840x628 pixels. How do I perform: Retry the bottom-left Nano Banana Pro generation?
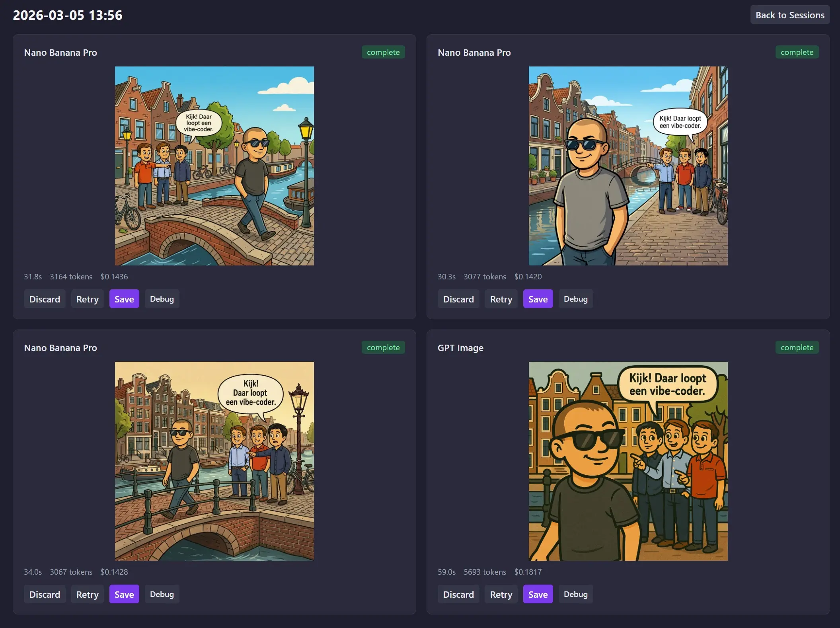(x=87, y=594)
